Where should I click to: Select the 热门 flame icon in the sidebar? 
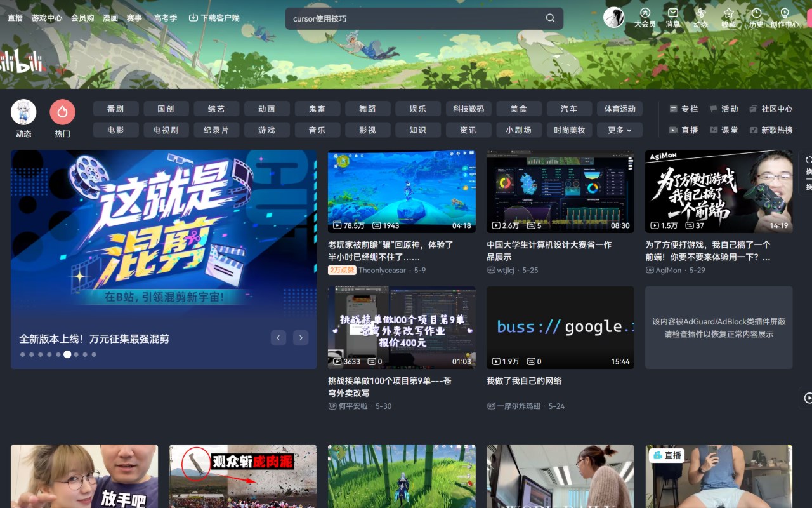pos(62,110)
